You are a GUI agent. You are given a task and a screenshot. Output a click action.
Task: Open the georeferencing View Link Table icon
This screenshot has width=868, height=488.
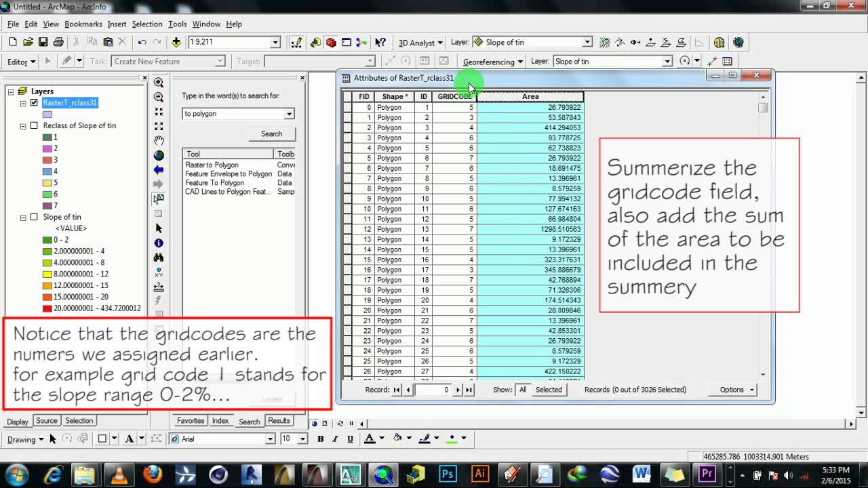[x=728, y=61]
